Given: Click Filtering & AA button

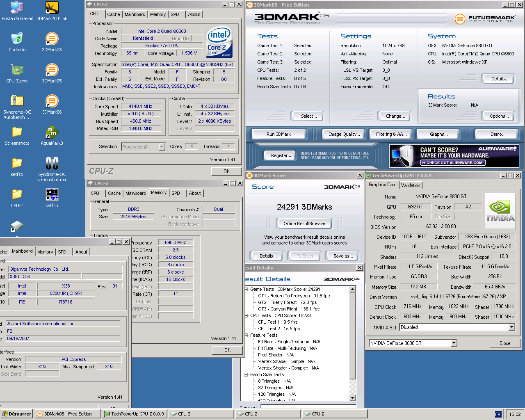Looking at the screenshot, I should tap(391, 134).
